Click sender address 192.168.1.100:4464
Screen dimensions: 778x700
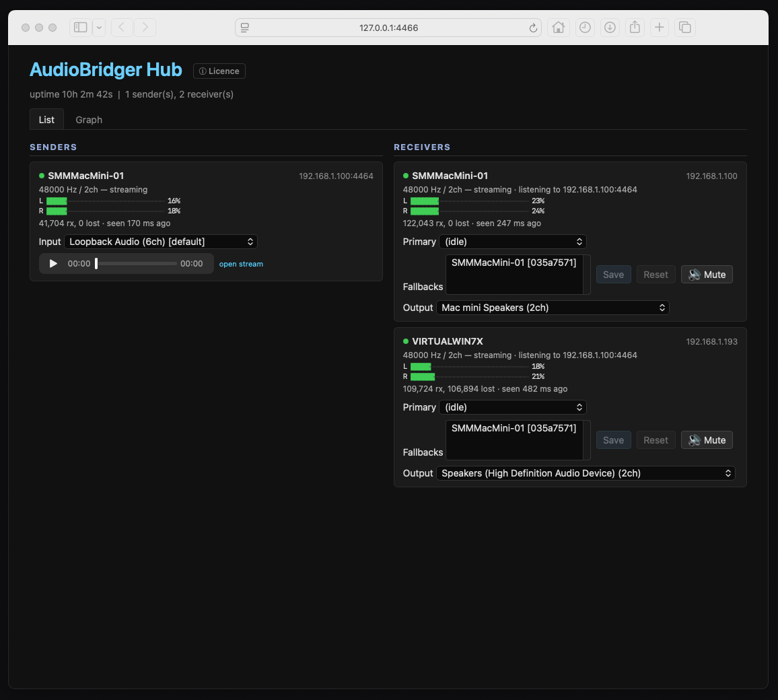pos(336,176)
